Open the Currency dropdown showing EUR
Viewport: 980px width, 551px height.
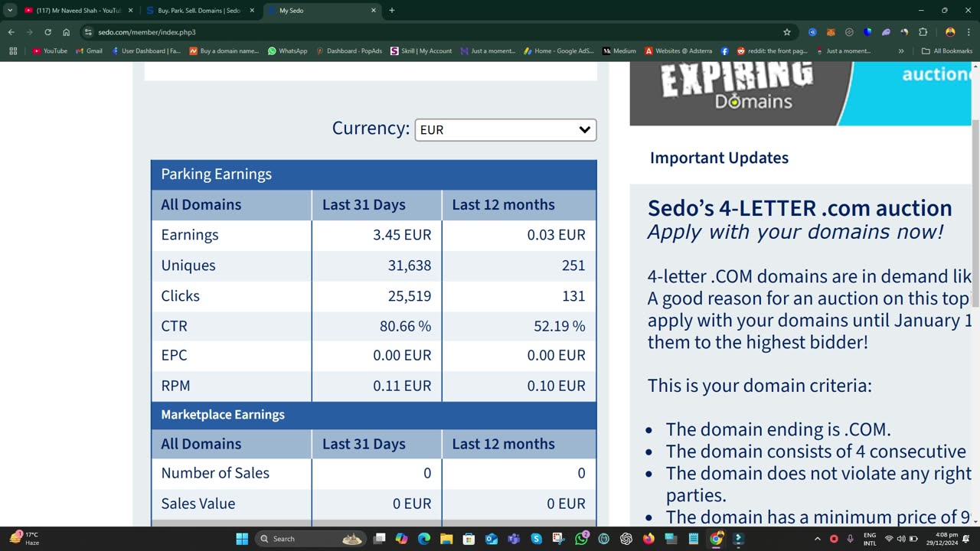tap(505, 129)
